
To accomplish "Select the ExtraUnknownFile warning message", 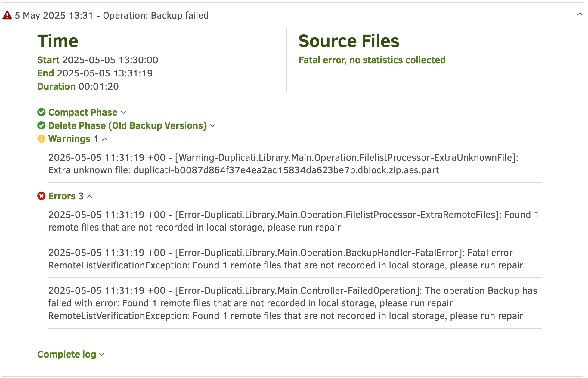I will (x=283, y=164).
